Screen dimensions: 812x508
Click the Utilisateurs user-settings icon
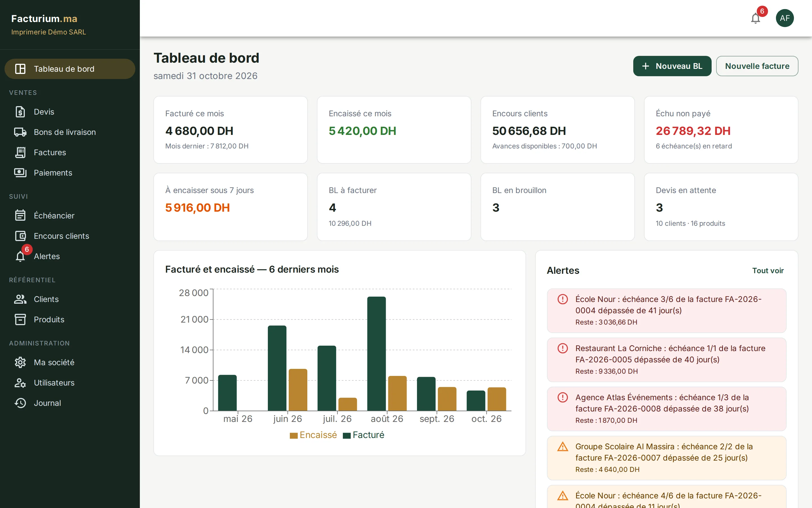(20, 383)
